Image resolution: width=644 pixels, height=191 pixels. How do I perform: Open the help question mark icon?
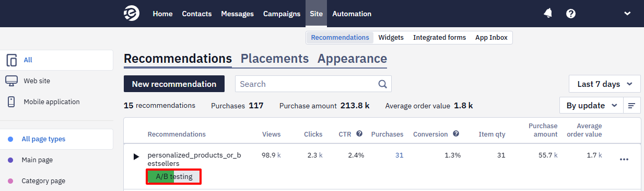571,14
